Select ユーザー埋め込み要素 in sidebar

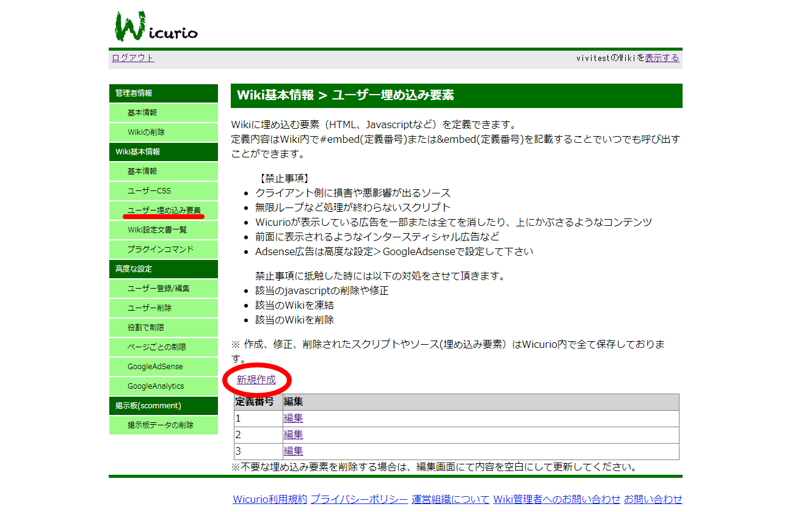164,211
